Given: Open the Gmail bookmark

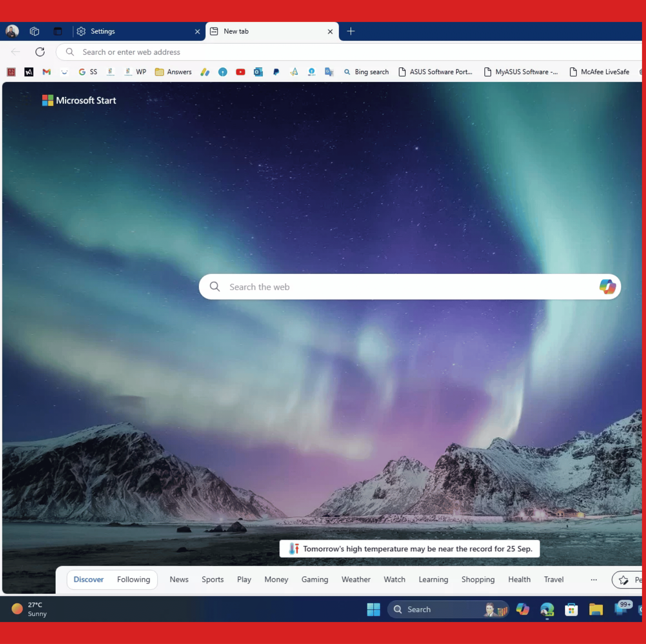Looking at the screenshot, I should click(46, 72).
